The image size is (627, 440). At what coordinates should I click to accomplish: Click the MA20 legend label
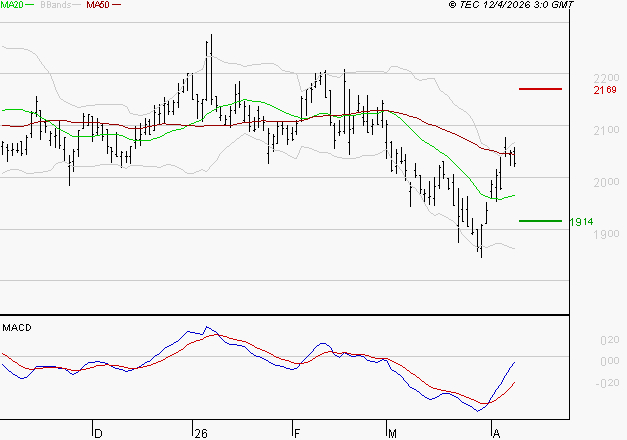pyautogui.click(x=12, y=5)
